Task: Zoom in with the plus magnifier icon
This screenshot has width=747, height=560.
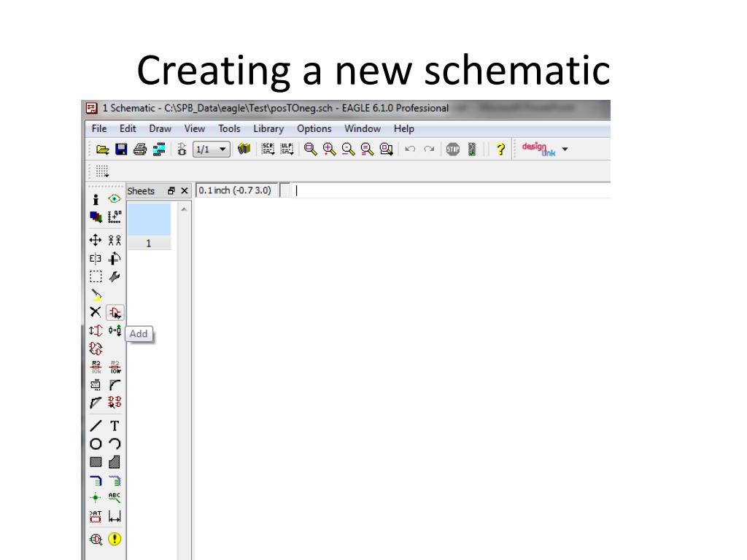Action: (329, 149)
